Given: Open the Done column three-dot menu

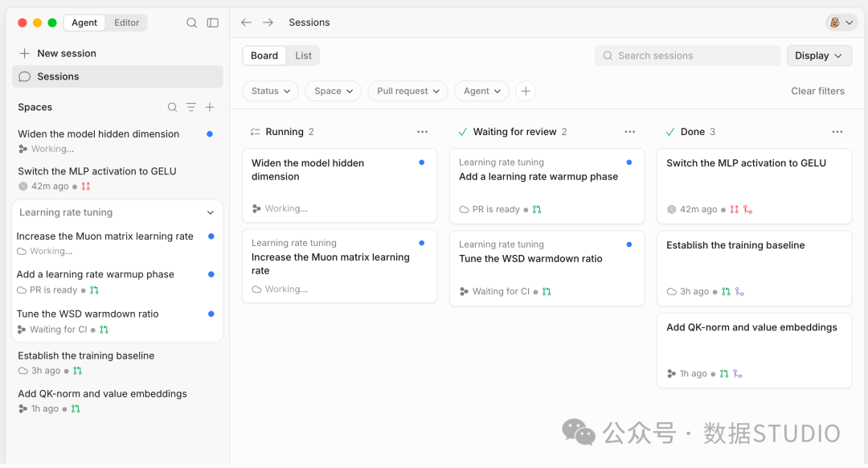Looking at the screenshot, I should [x=837, y=132].
